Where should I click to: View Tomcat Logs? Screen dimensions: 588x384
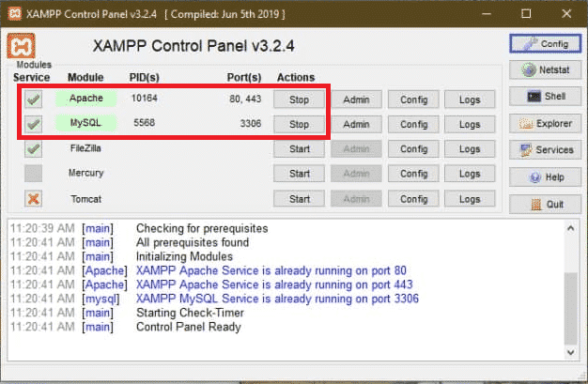pyautogui.click(x=470, y=199)
